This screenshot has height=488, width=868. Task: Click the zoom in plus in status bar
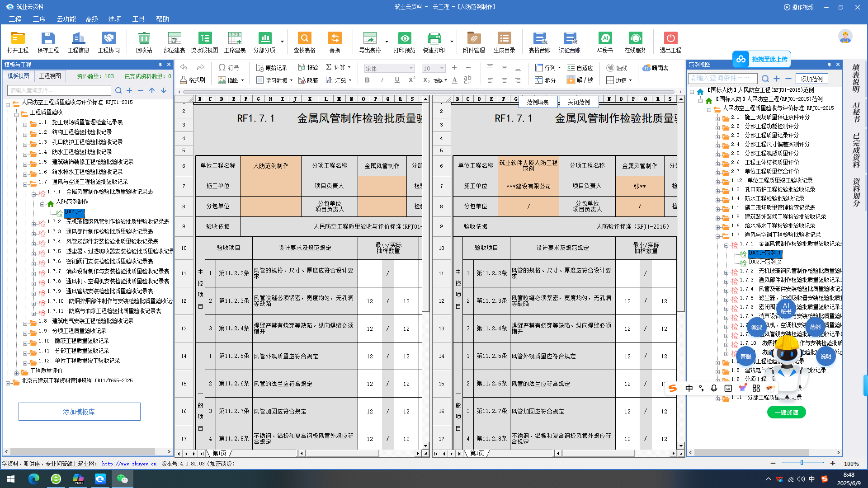(x=833, y=463)
